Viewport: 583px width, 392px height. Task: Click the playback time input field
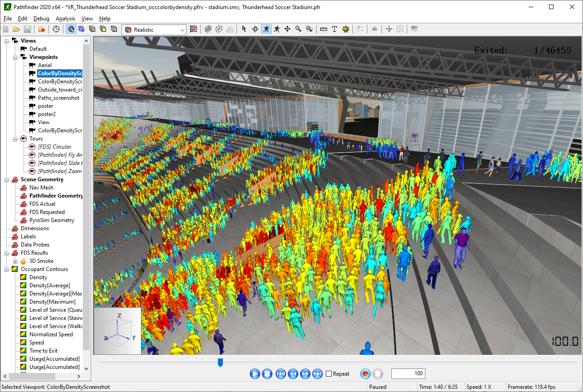point(408,374)
